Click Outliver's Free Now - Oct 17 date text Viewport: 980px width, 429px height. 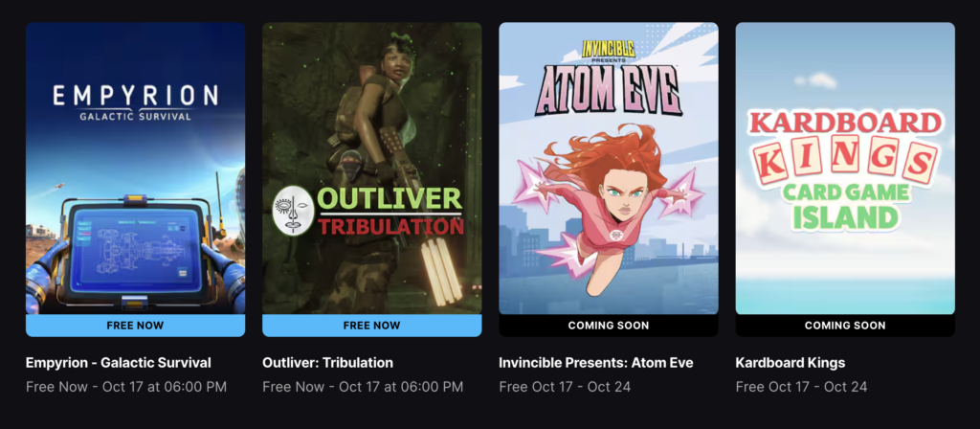[x=363, y=387]
